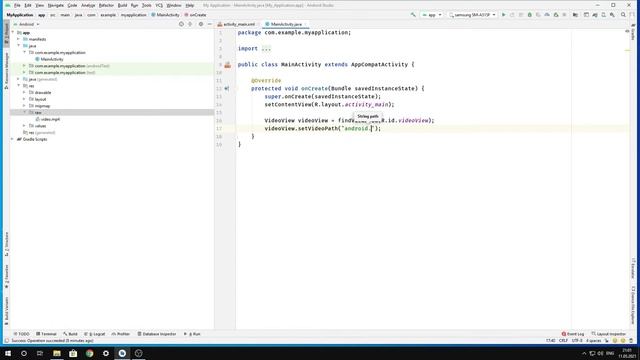The image size is (640, 360).
Task: Click the green Debug app bug icon
Action: (530, 15)
